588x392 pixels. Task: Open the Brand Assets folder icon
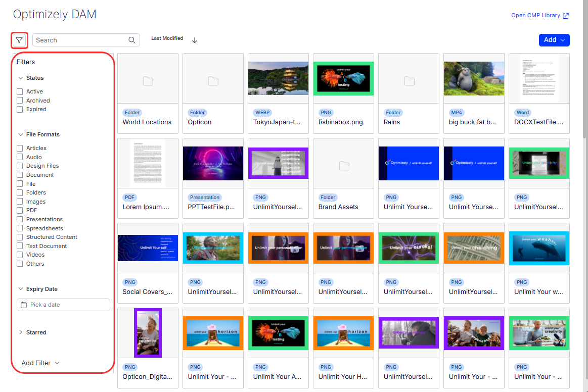344,166
